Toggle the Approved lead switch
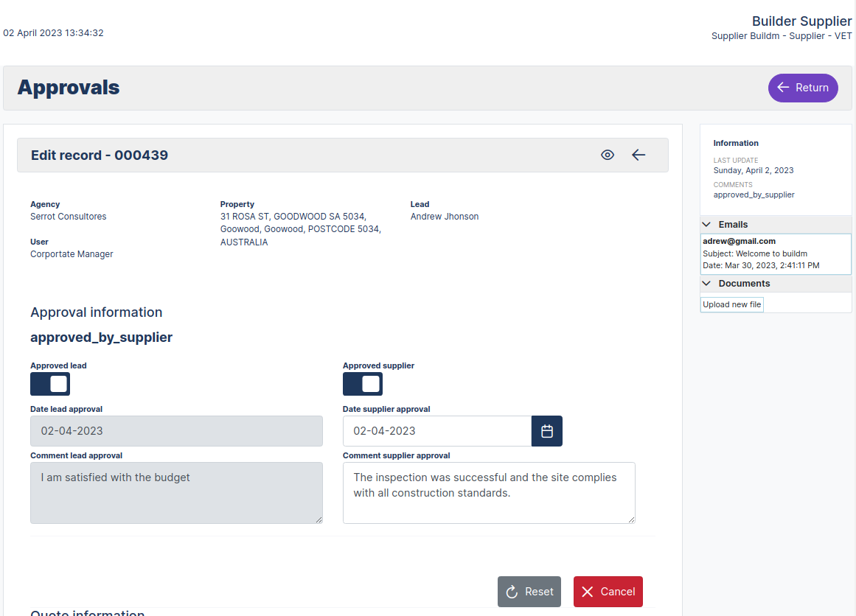The image size is (856, 616). 49,384
